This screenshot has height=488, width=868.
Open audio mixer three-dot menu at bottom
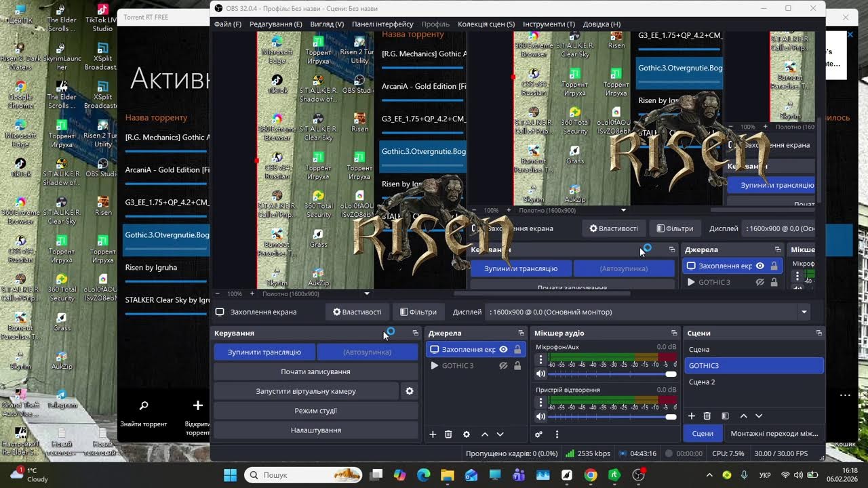[x=557, y=434]
